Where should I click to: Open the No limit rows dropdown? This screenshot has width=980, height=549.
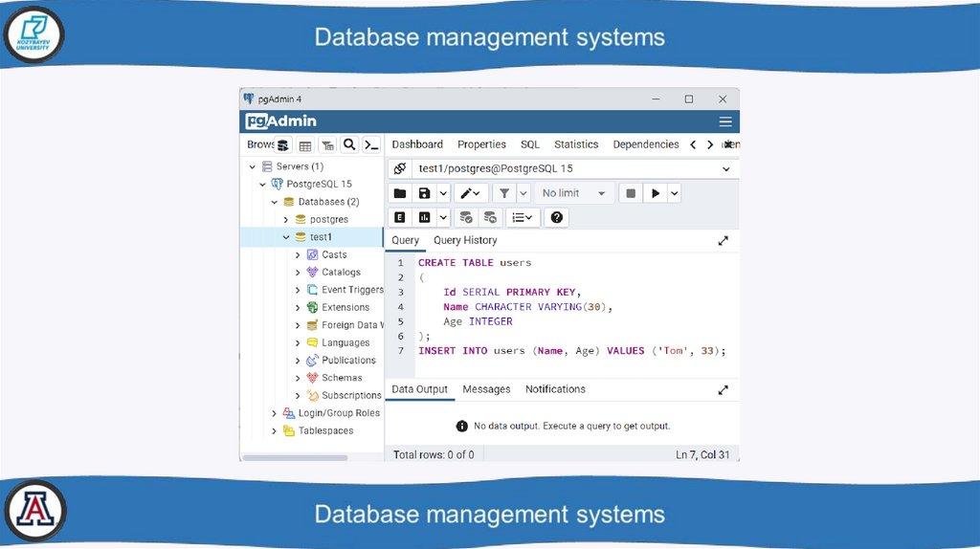[573, 193]
